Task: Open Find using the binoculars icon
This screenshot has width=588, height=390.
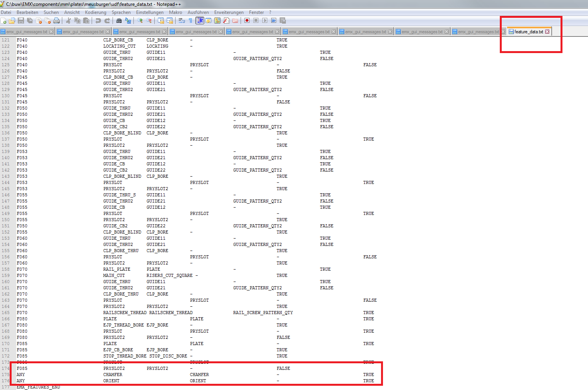Action: (119, 21)
